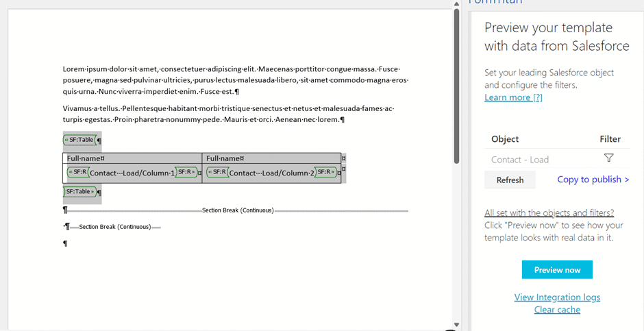Click the opening SF:R tag in the second column
The width and height of the screenshot is (644, 331).
tap(217, 173)
